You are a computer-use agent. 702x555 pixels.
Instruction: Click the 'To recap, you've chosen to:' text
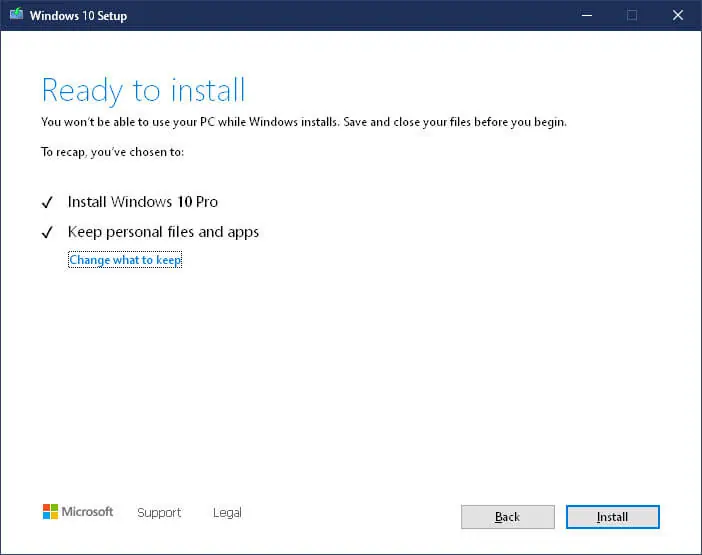point(112,152)
